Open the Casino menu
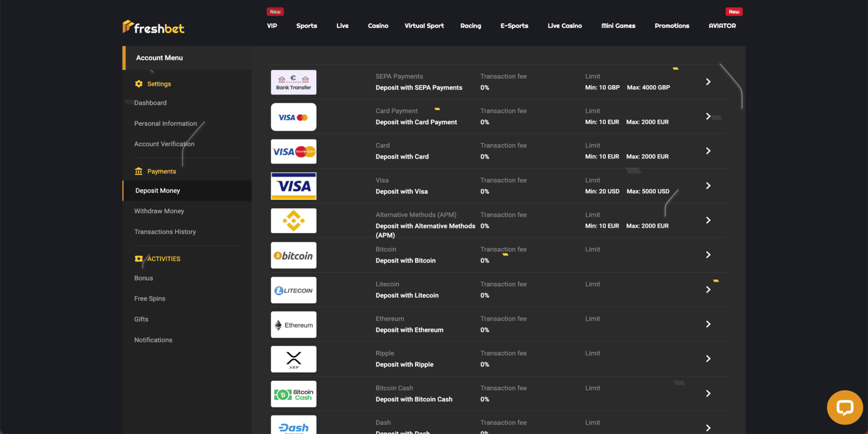 (378, 25)
